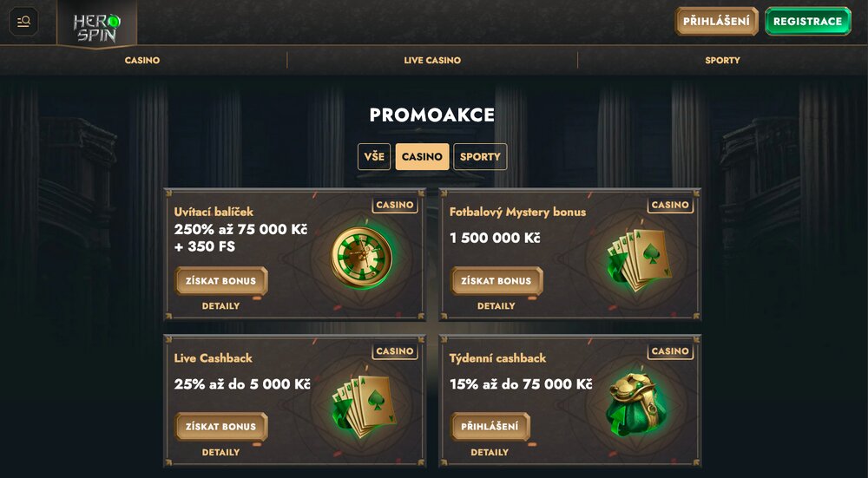Open the CASINO navigation section
Image resolution: width=868 pixels, height=478 pixels.
[142, 61]
